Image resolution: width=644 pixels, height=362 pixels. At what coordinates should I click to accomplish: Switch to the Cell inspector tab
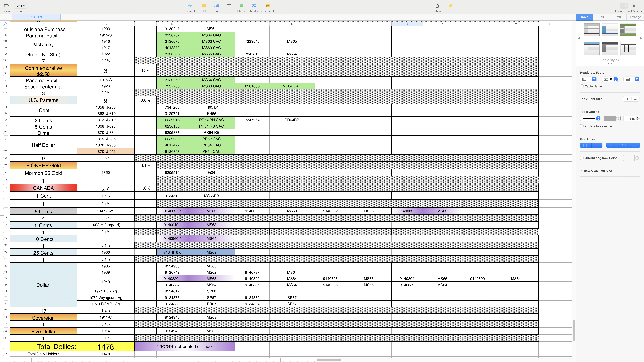[601, 17]
